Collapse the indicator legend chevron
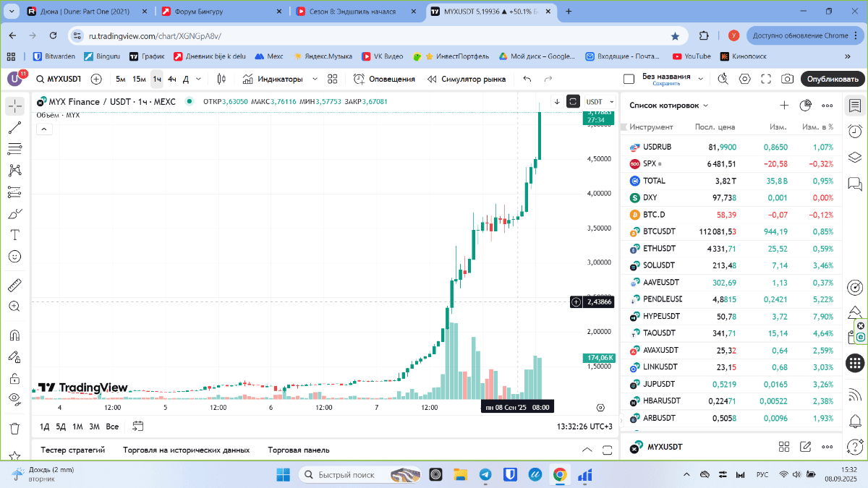This screenshot has height=488, width=868. (43, 129)
